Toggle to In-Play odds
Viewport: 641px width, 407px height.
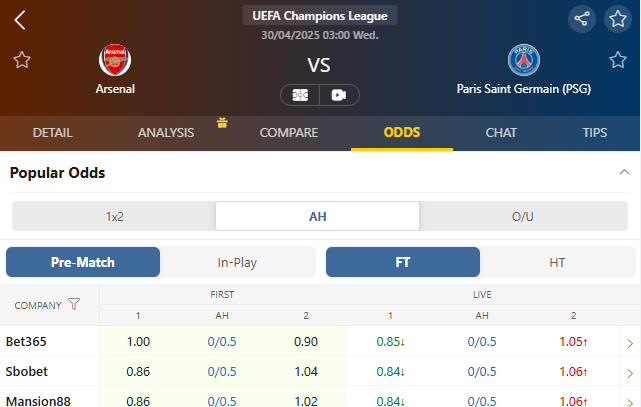coord(237,262)
